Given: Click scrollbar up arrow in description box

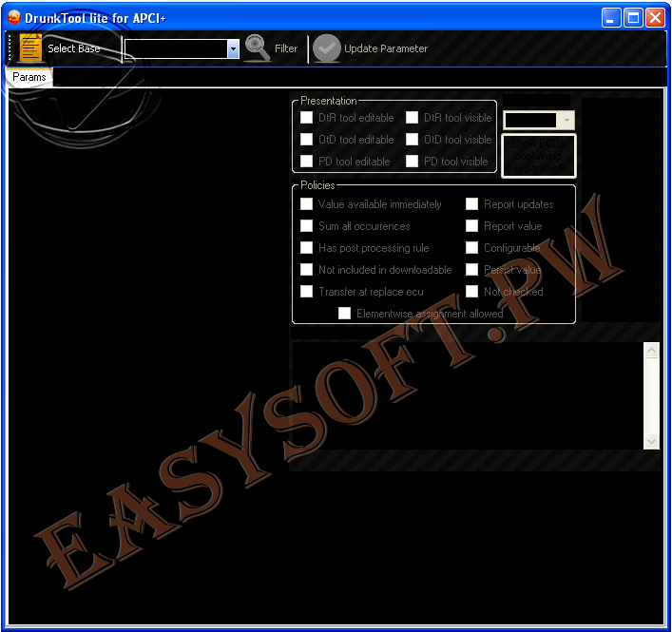Looking at the screenshot, I should coord(651,351).
